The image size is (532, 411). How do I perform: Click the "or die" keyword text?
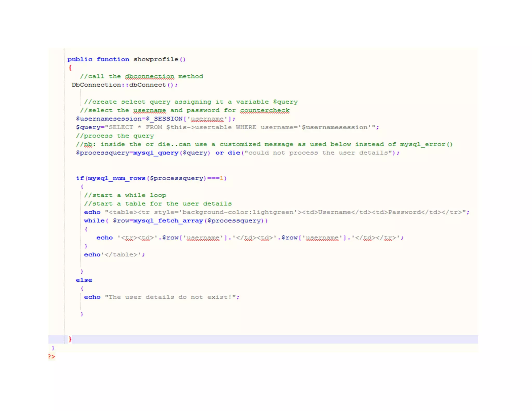tap(227, 153)
